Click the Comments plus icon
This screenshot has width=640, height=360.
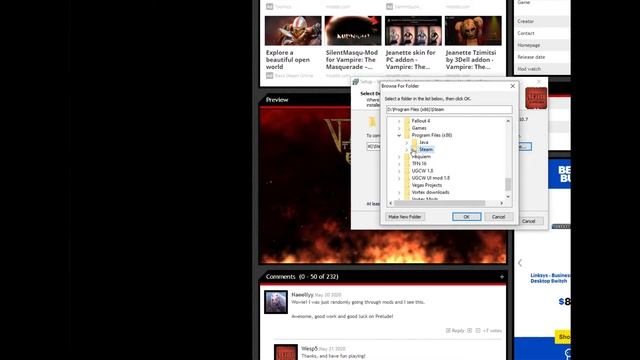502,277
